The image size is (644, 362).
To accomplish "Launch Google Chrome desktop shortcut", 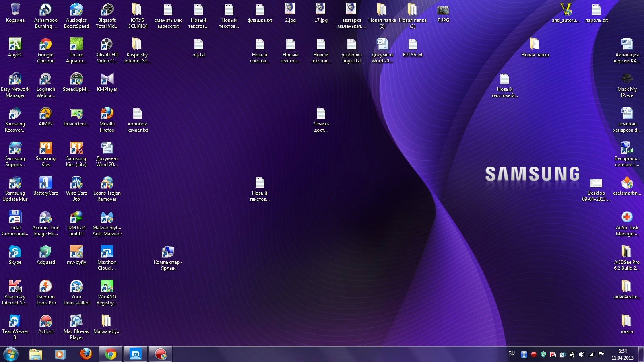I will pos(46,50).
